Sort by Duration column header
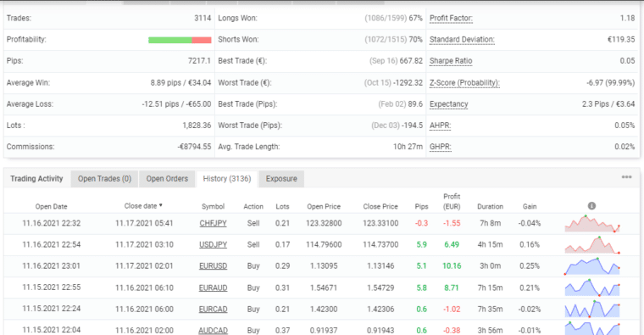The width and height of the screenshot is (644, 335). 490,206
